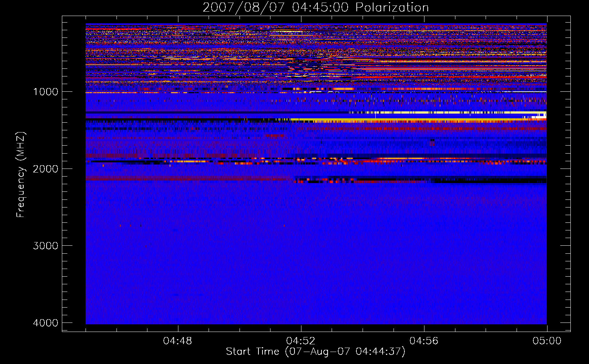Click the 2000 frequency tick label

pyautogui.click(x=46, y=169)
